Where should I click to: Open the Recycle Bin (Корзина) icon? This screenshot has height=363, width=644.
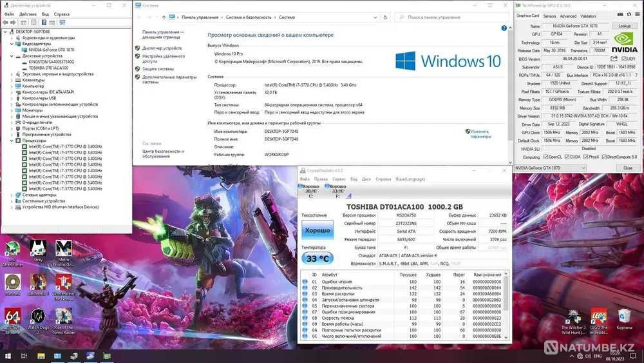pos(624,319)
